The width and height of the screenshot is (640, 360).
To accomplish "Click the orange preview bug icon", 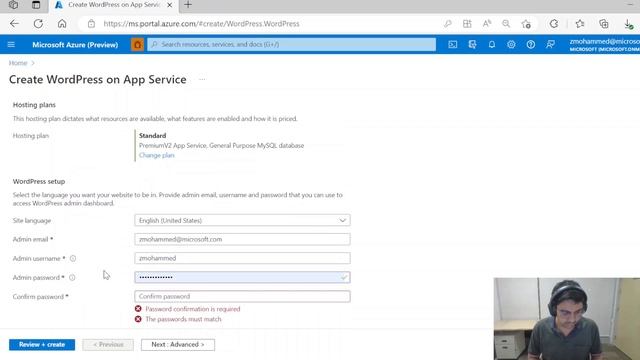I will coord(138,44).
